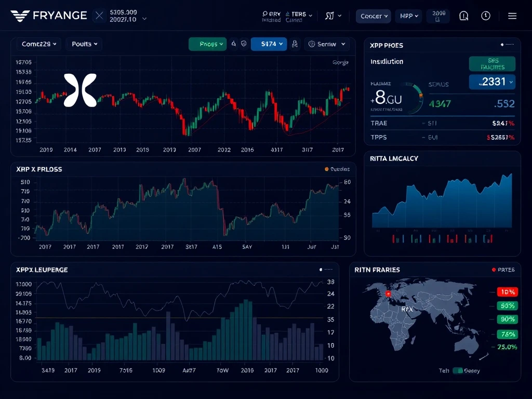The width and height of the screenshot is (532, 399).
Task: Expand the chevron next to 20027.10
Action: pos(144,19)
